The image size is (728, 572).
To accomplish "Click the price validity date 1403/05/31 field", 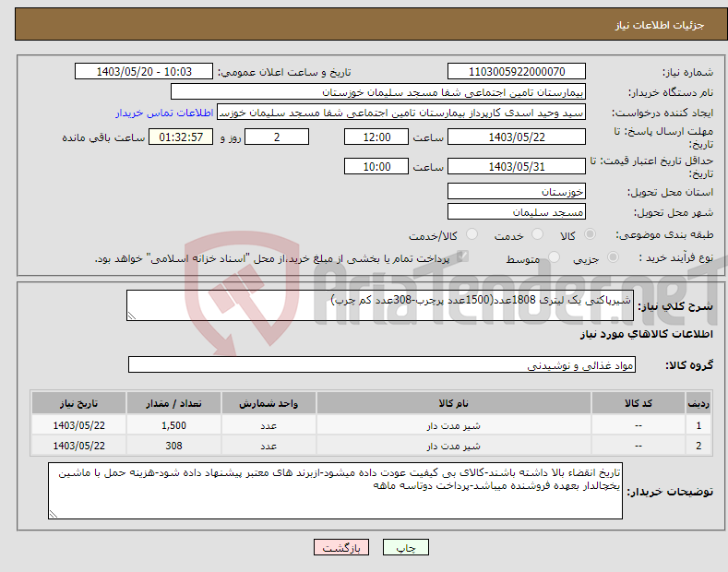I will point(517,166).
